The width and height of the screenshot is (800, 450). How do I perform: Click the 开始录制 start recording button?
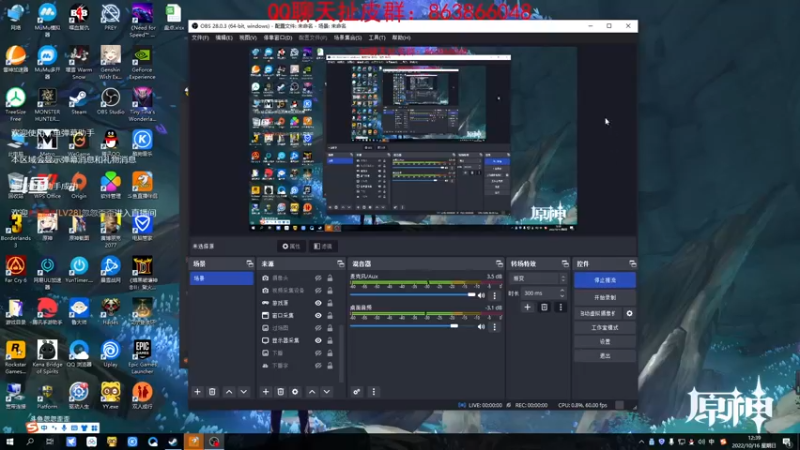point(605,297)
